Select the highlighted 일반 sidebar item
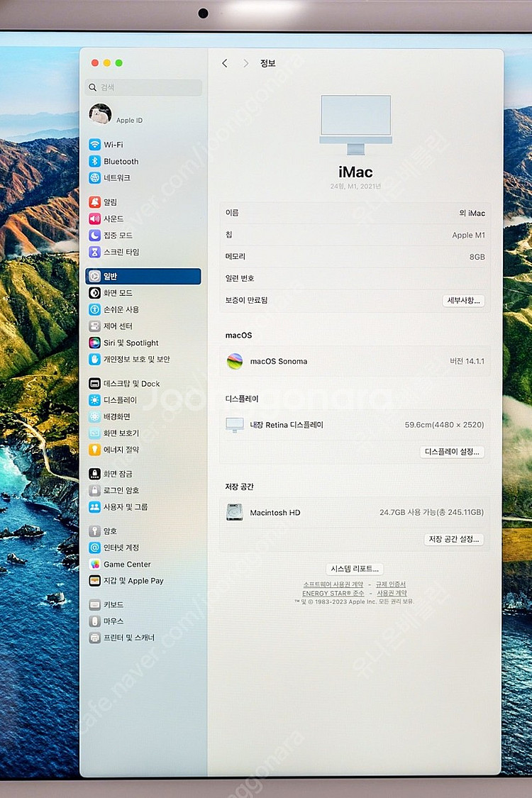 coord(143,277)
